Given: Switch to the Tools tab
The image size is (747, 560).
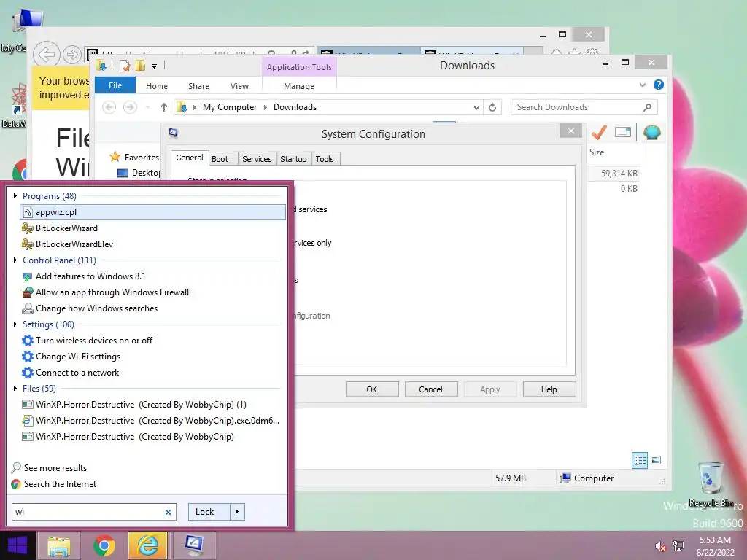Looking at the screenshot, I should 325,159.
